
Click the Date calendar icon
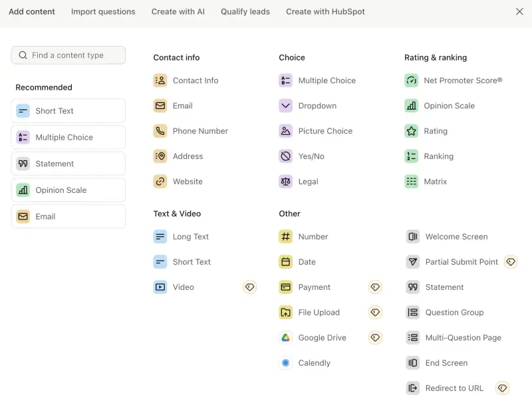286,262
